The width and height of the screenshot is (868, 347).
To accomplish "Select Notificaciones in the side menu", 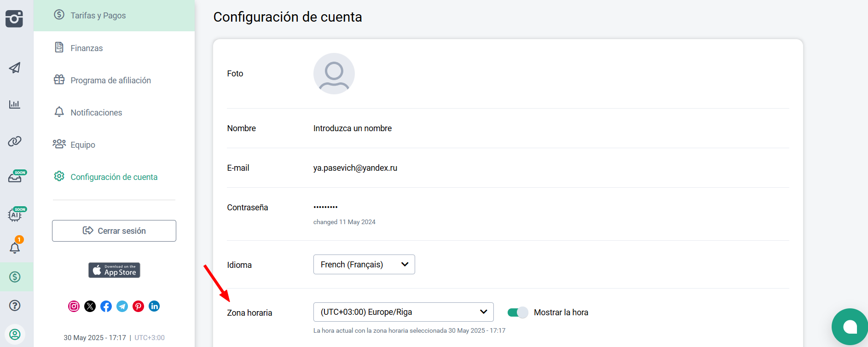I will tap(96, 113).
